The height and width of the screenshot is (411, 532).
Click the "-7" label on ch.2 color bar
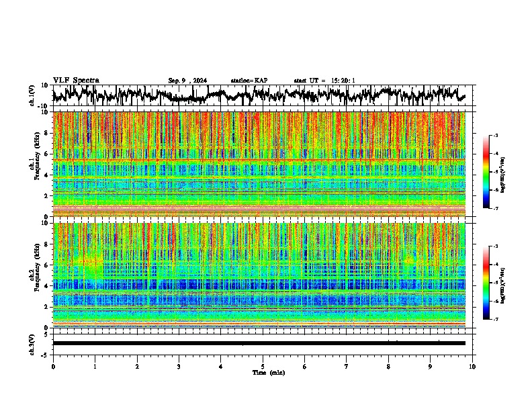[x=496, y=319]
